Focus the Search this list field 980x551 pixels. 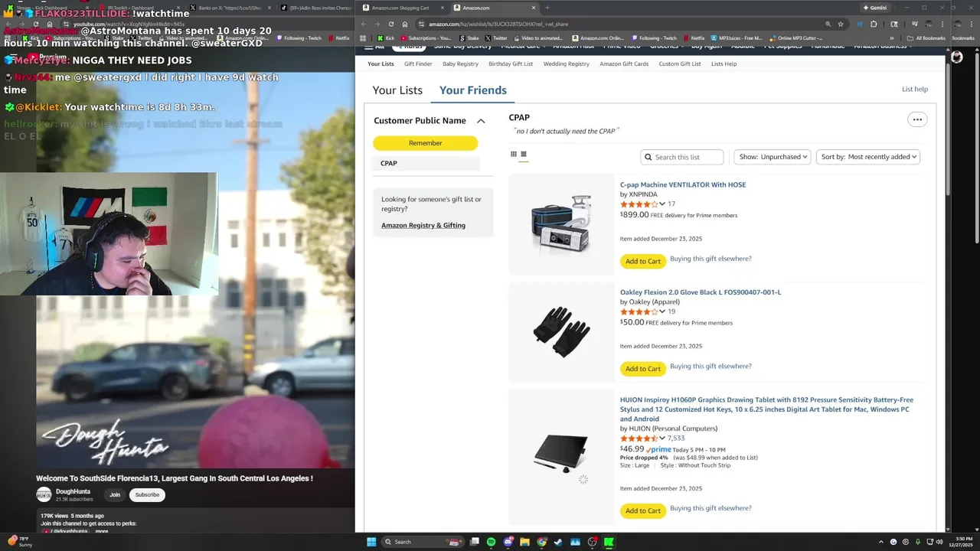pyautogui.click(x=682, y=157)
